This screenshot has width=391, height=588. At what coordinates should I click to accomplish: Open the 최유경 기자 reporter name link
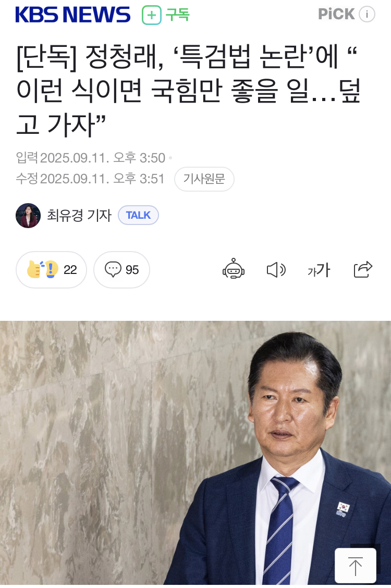[79, 215]
